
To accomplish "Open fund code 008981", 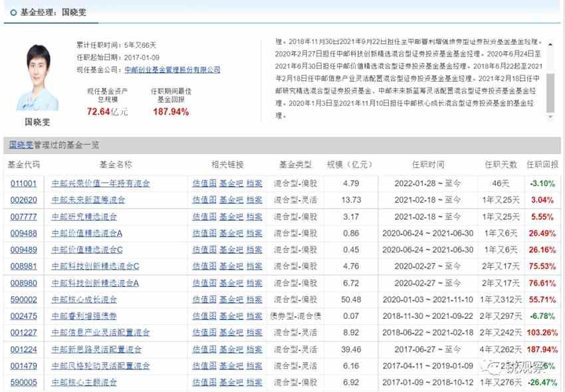I will click(23, 266).
